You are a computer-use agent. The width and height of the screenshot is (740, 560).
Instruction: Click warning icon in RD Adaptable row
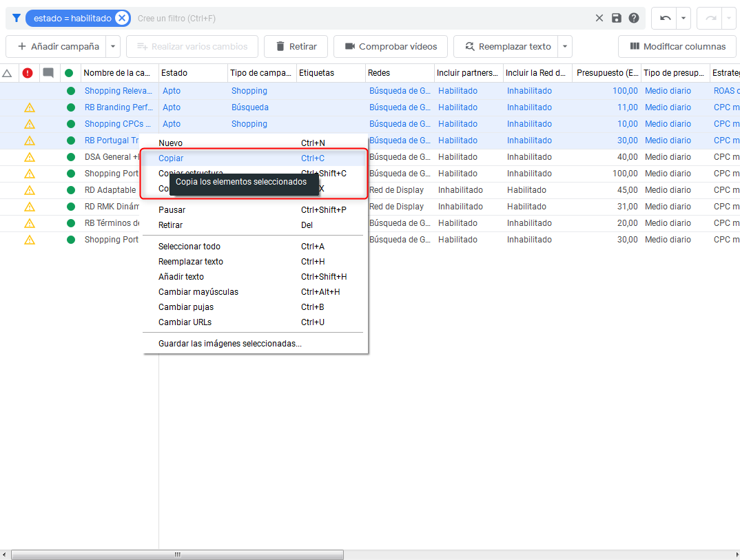29,190
